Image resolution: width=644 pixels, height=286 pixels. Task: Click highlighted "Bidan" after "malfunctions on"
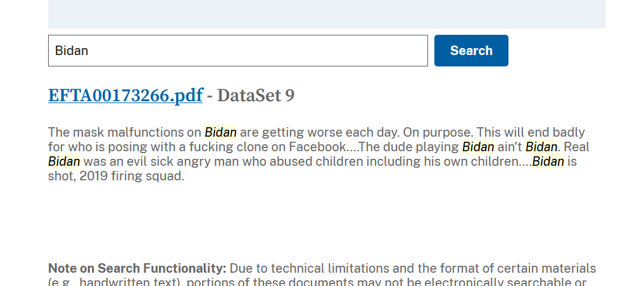tap(220, 132)
